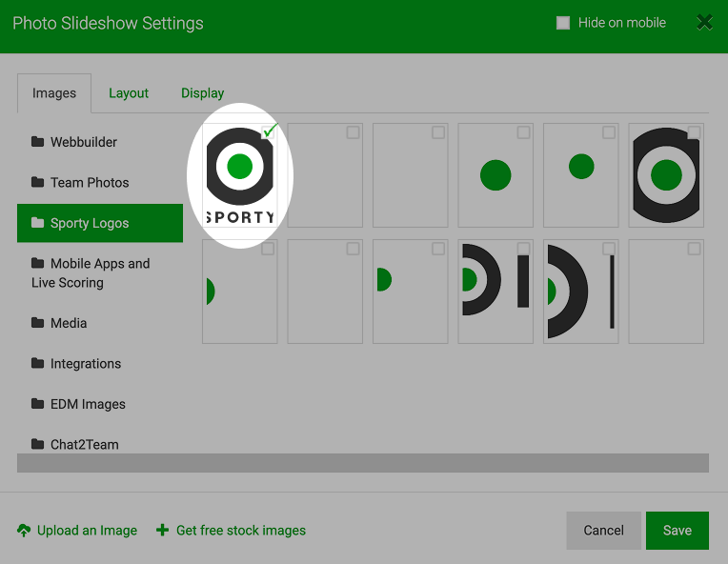Screen dimensions: 728x564
Task: Open the EDM Images folder
Action: (100, 404)
